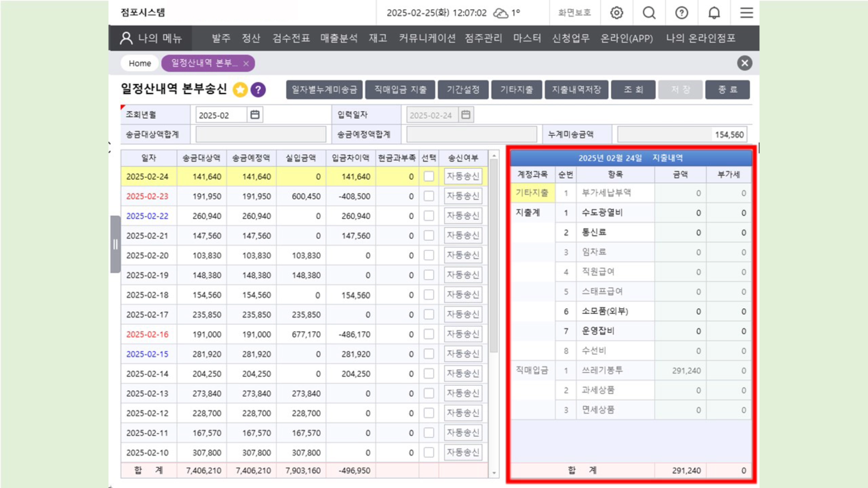The height and width of the screenshot is (488, 868).
Task: Click the 기간설정 button
Action: [x=463, y=89]
